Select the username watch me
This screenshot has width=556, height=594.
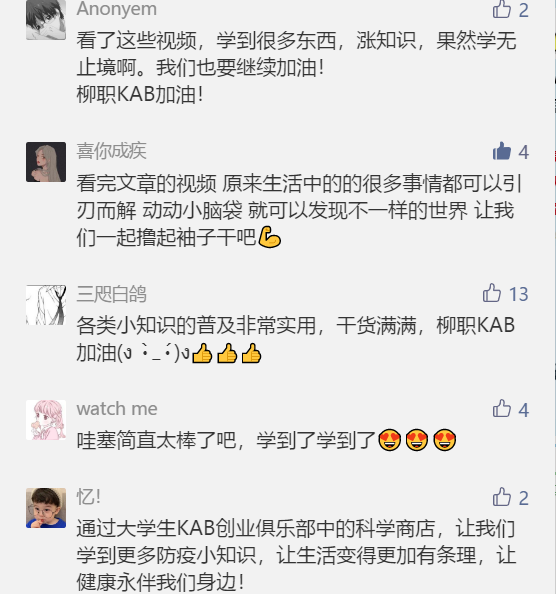pyautogui.click(x=117, y=409)
